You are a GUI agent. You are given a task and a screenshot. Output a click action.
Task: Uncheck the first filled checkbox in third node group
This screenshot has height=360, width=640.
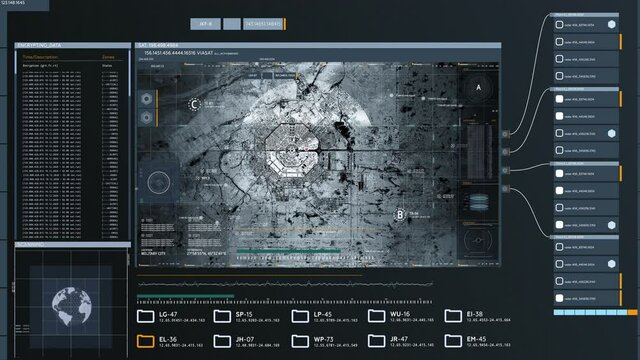pyautogui.click(x=560, y=173)
